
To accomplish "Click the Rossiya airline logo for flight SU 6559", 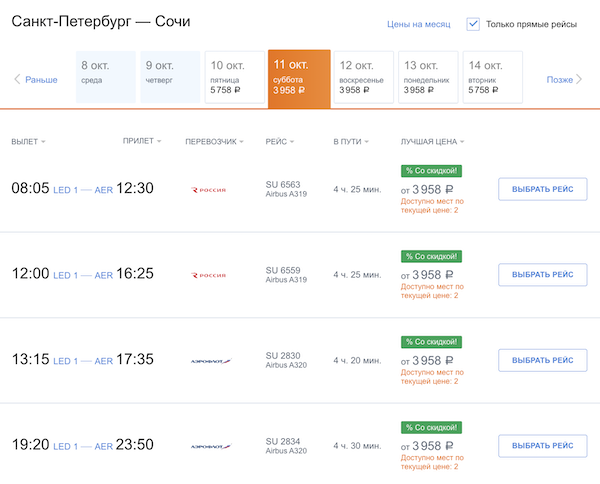I will [x=209, y=275].
